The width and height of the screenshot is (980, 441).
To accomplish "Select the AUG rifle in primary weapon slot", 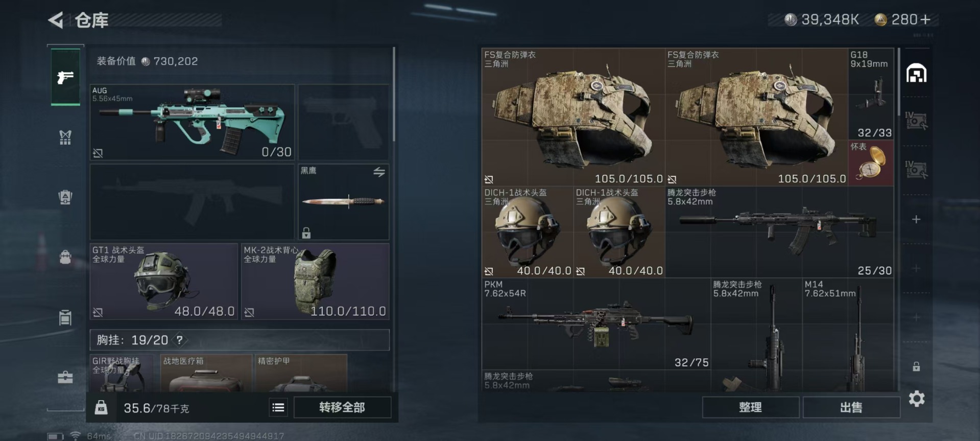I will click(193, 122).
